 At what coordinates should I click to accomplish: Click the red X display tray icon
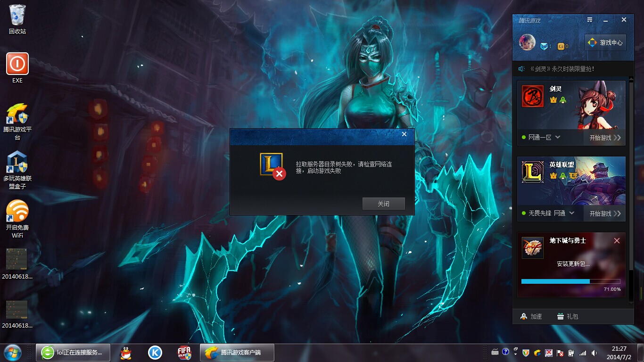tap(549, 353)
